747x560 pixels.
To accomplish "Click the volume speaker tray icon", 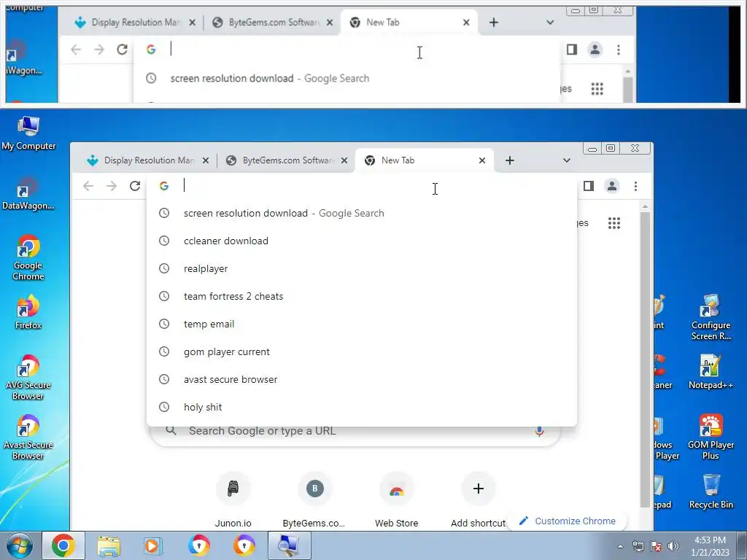I will click(673, 546).
